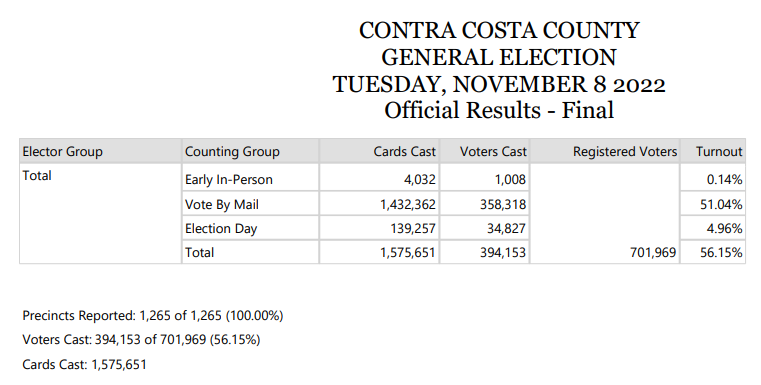Select Early In-Person turnout 0.14%
The width and height of the screenshot is (761, 385).
click(724, 180)
